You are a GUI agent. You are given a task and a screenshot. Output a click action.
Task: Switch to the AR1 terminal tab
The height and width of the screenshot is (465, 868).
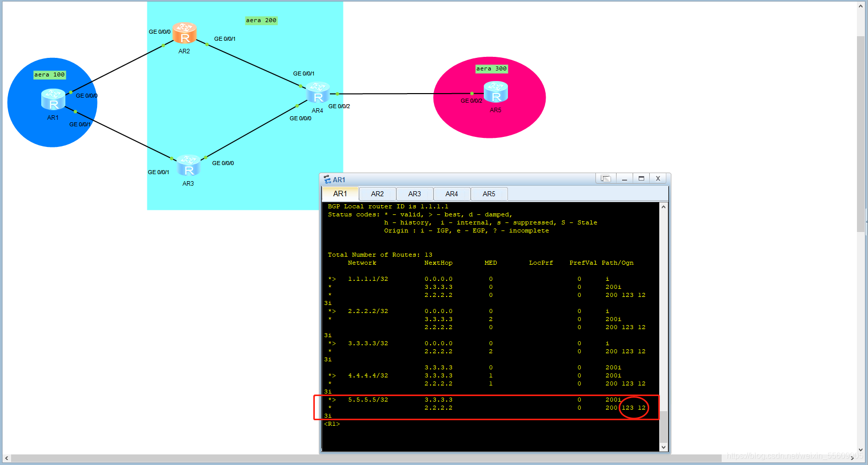340,194
